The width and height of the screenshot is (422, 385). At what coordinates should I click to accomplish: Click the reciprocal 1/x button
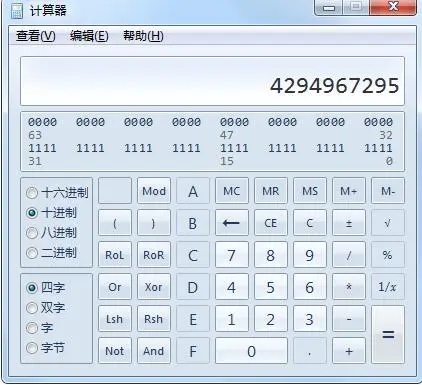(388, 287)
